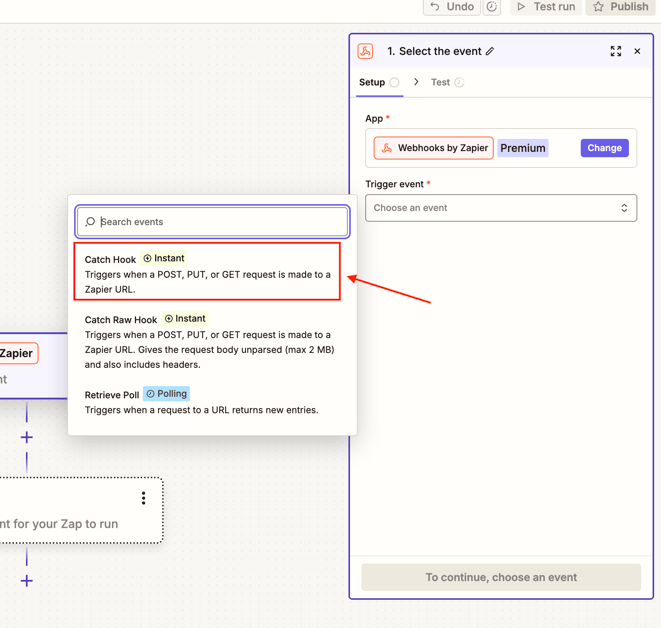Image resolution: width=661 pixels, height=628 pixels.
Task: Switch to the Setup tab
Action: coord(379,82)
